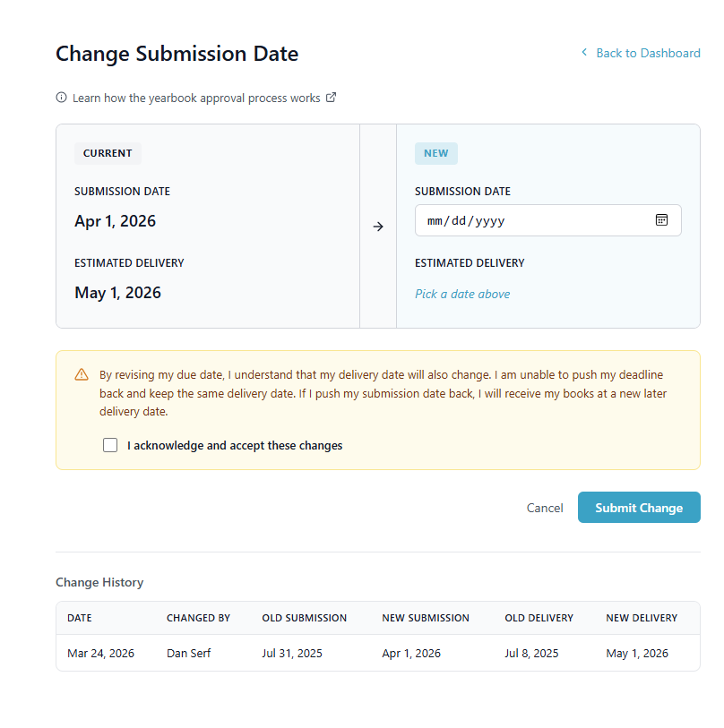Click the 'I acknowledge and accept these changes' label
Image resolution: width=724 pixels, height=728 pixels.
[235, 445]
